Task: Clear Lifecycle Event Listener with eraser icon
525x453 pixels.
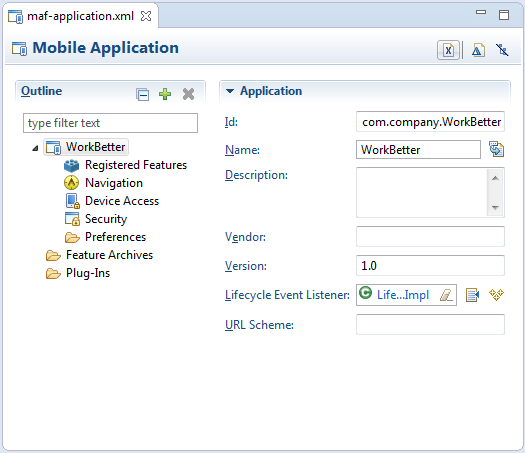Action: pyautogui.click(x=446, y=295)
